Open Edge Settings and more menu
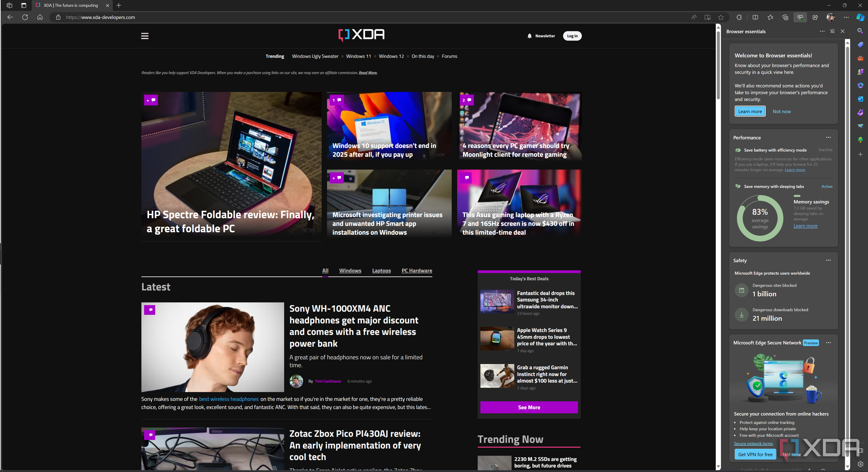The height and width of the screenshot is (472, 868). tap(846, 17)
